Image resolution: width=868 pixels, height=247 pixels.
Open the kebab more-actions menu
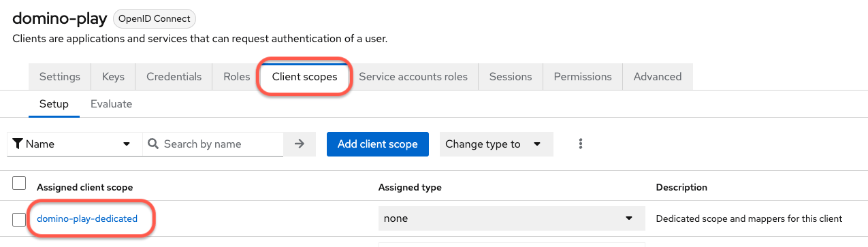581,144
